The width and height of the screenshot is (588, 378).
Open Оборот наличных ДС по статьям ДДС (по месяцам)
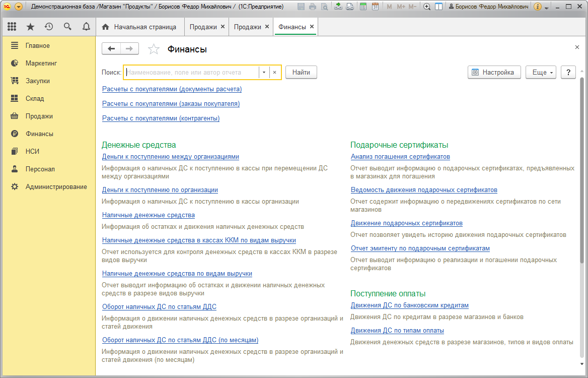180,340
